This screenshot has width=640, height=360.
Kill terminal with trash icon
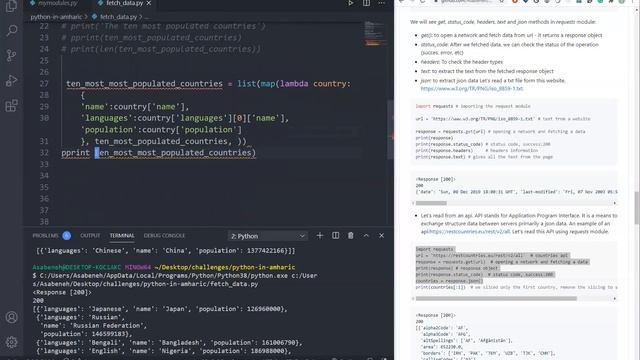351,236
